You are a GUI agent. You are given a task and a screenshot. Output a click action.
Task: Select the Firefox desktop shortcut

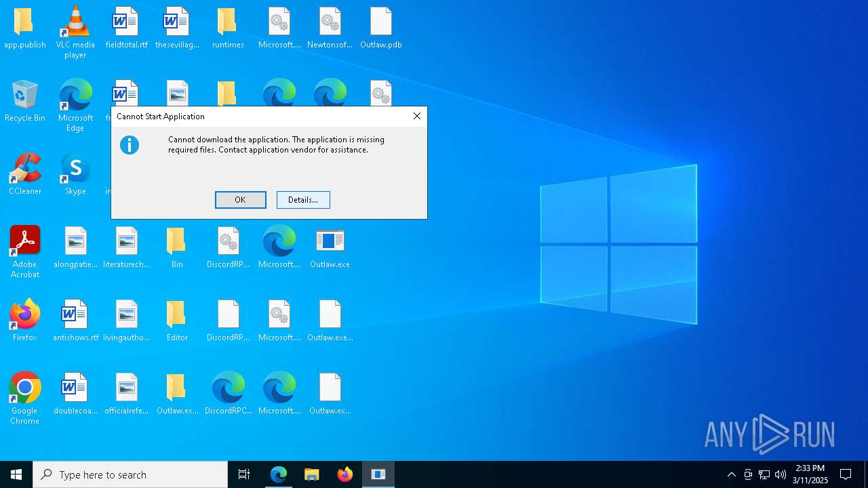[25, 321]
